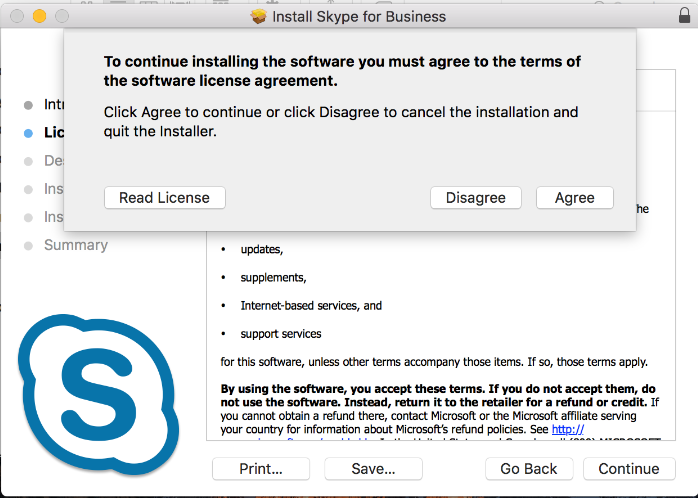
Task: Click the gray bullet beside Summary step
Action: (x=28, y=246)
